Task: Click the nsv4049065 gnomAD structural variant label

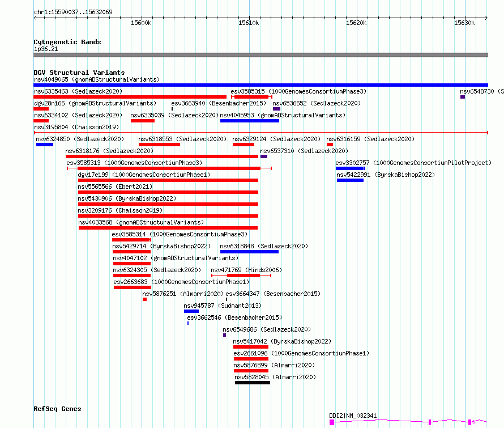Action: pos(97,79)
